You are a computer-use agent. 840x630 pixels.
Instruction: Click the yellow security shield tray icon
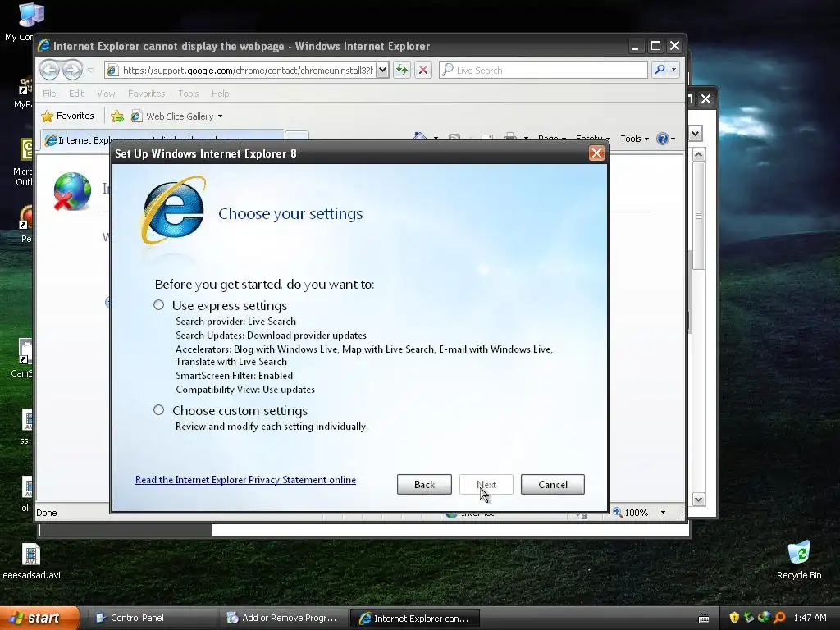click(734, 618)
